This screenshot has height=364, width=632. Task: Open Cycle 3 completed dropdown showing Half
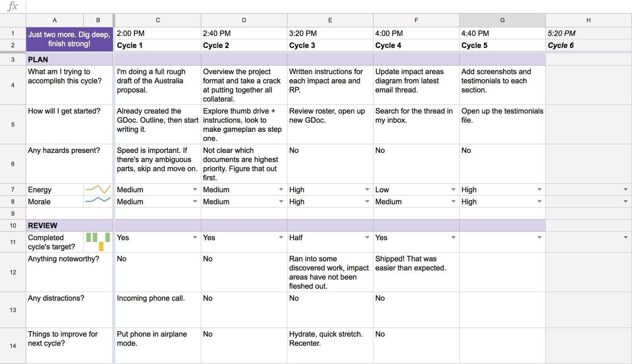tap(367, 238)
